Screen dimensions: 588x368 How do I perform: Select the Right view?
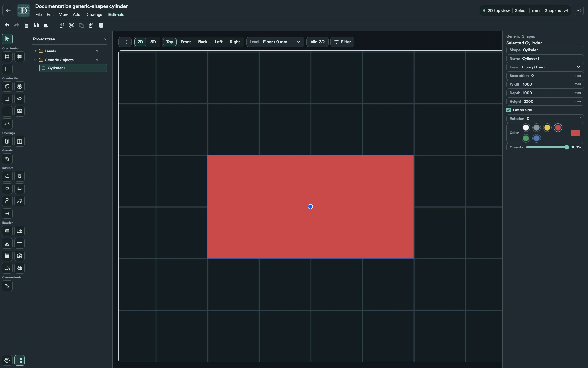click(x=235, y=42)
